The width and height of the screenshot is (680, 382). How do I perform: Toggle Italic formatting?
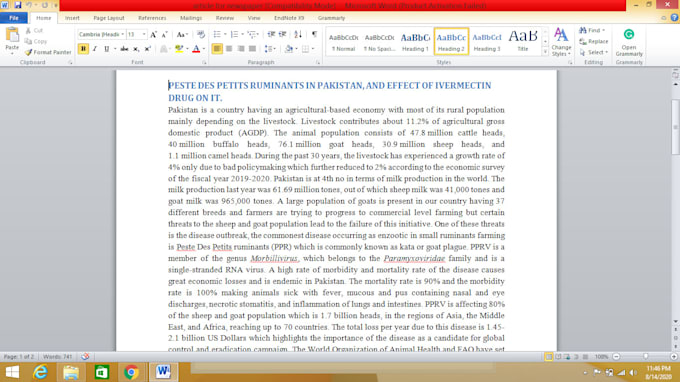[x=95, y=49]
